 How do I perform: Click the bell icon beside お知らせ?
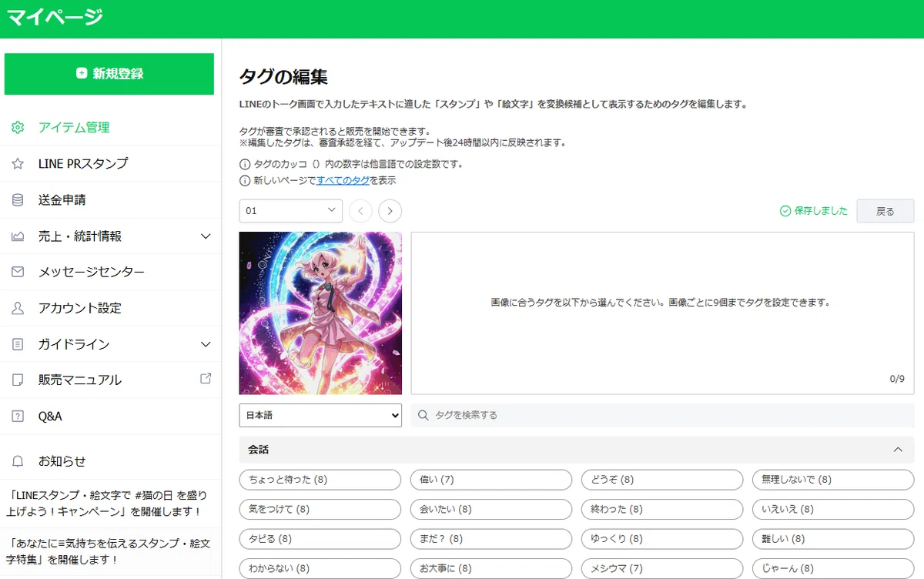(18, 462)
